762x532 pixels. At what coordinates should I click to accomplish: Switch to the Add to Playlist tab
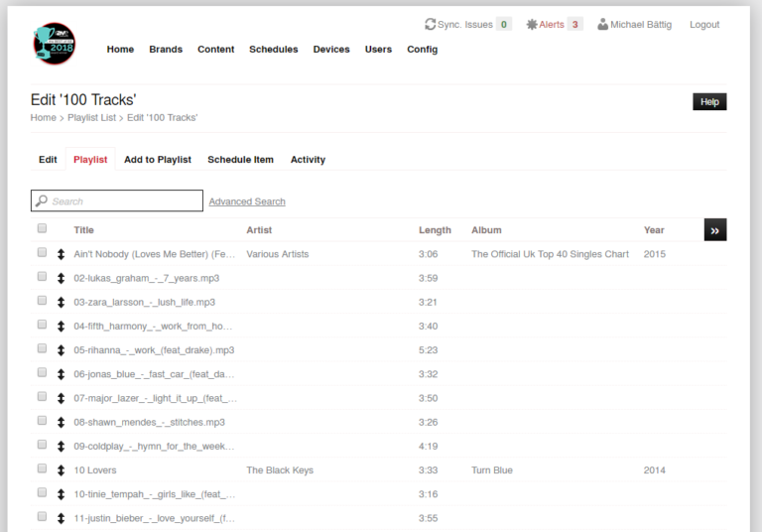point(158,160)
